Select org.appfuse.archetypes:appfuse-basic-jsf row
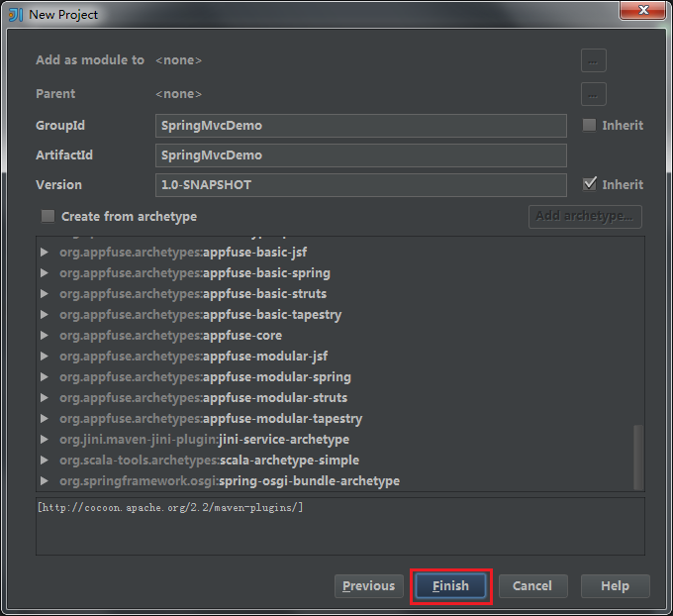The width and height of the screenshot is (673, 616). click(x=183, y=253)
